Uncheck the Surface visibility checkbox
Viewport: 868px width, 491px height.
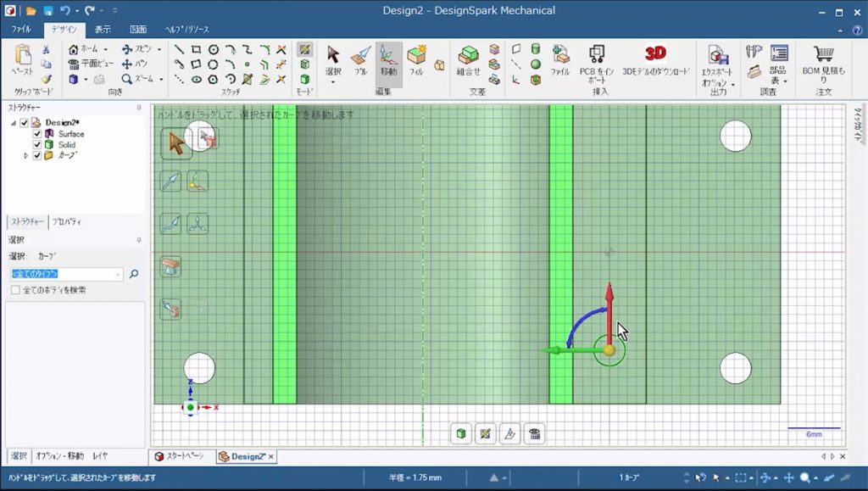[36, 134]
